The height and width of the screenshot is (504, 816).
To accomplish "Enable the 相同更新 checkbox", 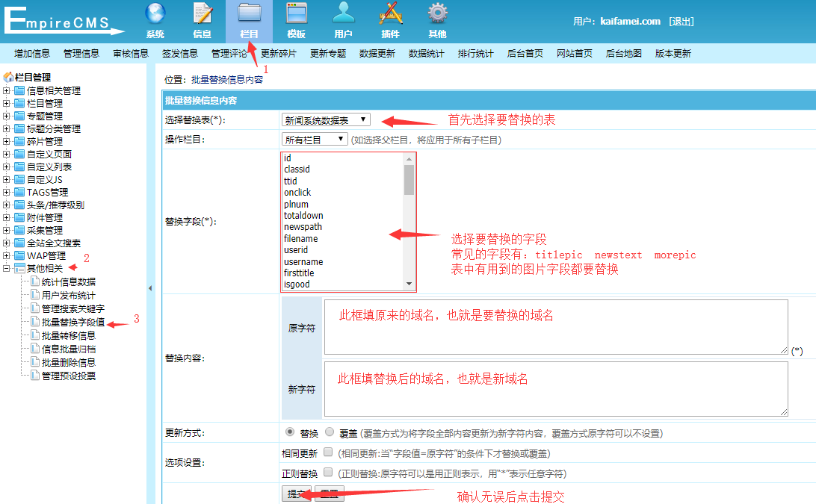I will 327,450.
